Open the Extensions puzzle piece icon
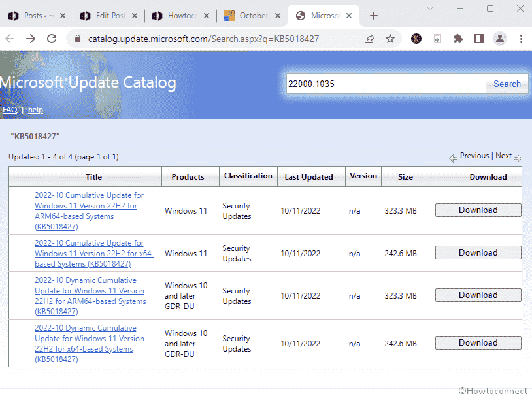 [x=458, y=39]
